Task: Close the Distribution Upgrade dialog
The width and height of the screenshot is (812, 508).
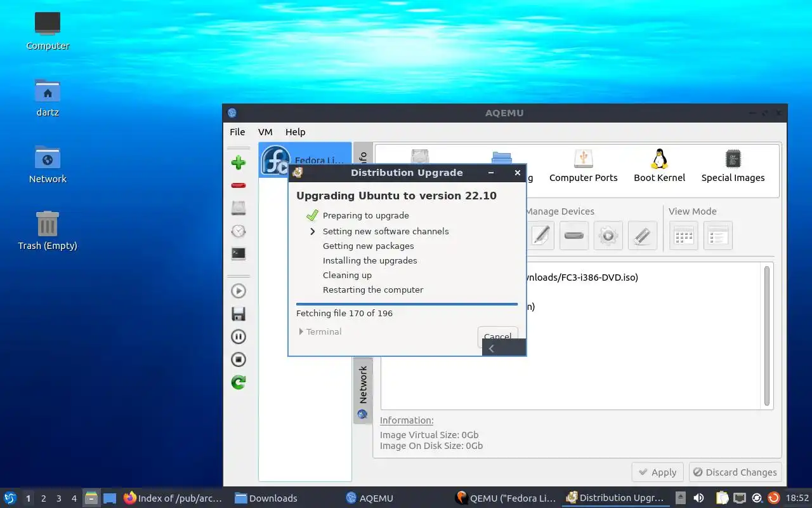Action: (518, 173)
